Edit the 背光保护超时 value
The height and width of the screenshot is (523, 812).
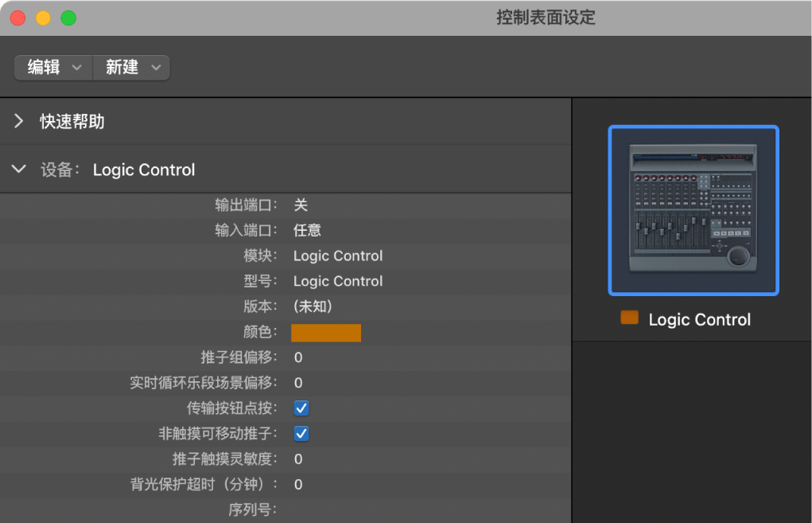(x=300, y=484)
